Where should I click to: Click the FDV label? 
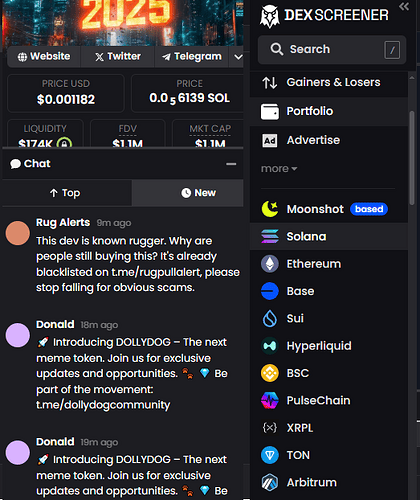point(128,129)
